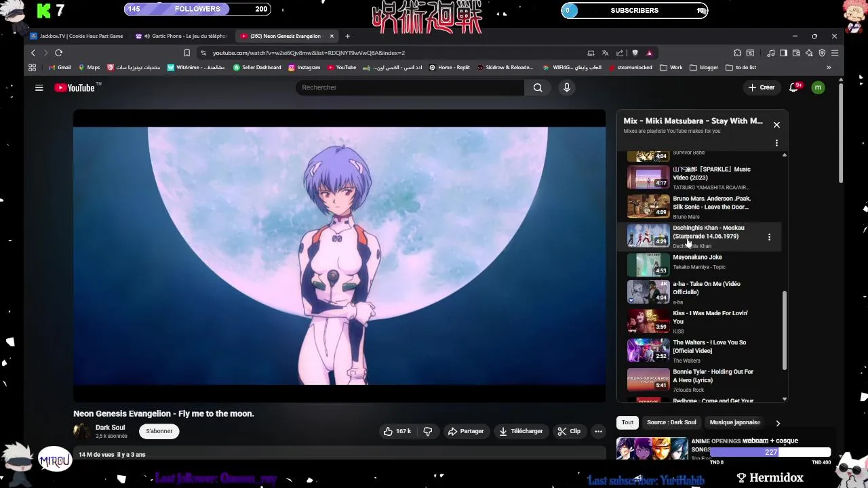Close the Mix playlist panel
Viewport: 868px width, 488px height.
776,125
